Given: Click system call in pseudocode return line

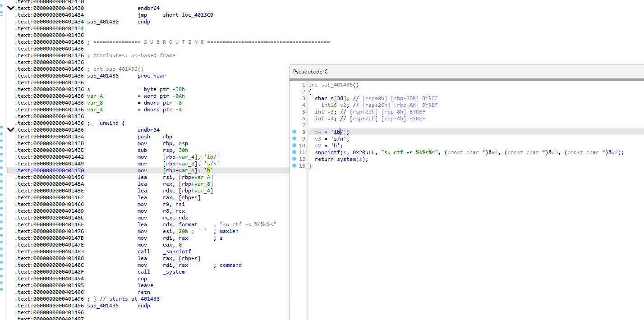Looking at the screenshot, I should [x=346, y=159].
